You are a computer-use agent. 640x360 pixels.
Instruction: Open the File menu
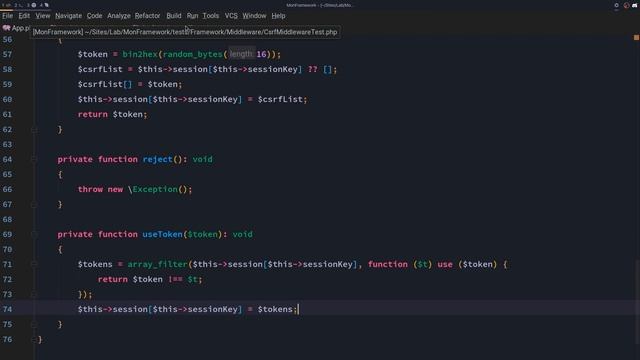click(7, 16)
